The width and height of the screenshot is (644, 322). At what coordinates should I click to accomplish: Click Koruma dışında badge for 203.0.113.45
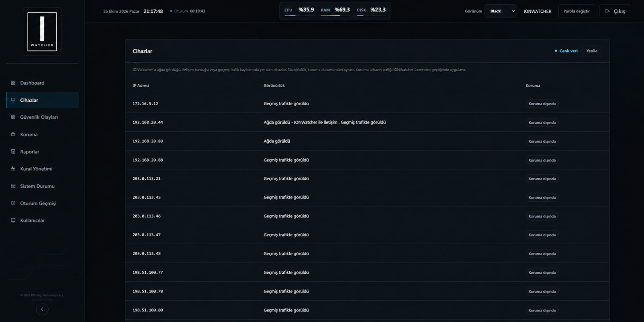click(x=542, y=197)
